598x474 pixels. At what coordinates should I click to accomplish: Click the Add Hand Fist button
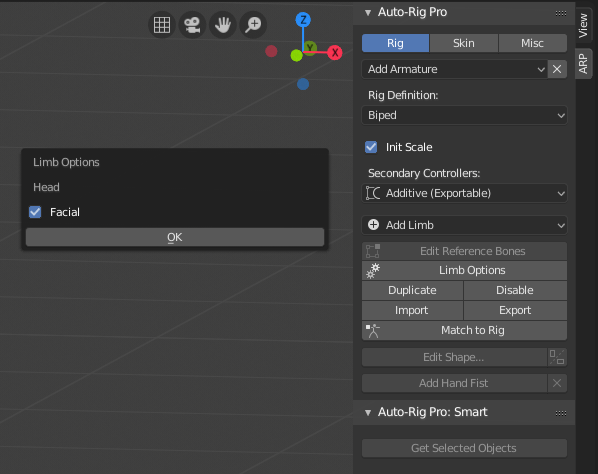(x=454, y=383)
